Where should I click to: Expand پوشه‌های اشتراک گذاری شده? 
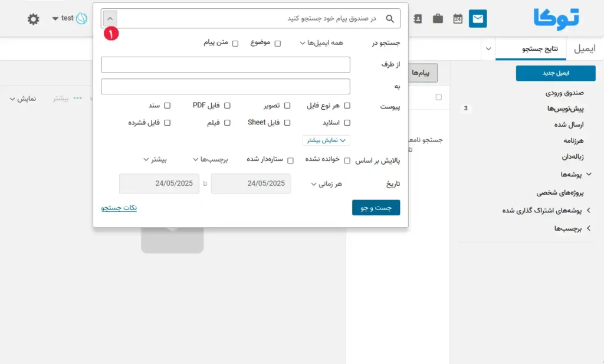589,211
